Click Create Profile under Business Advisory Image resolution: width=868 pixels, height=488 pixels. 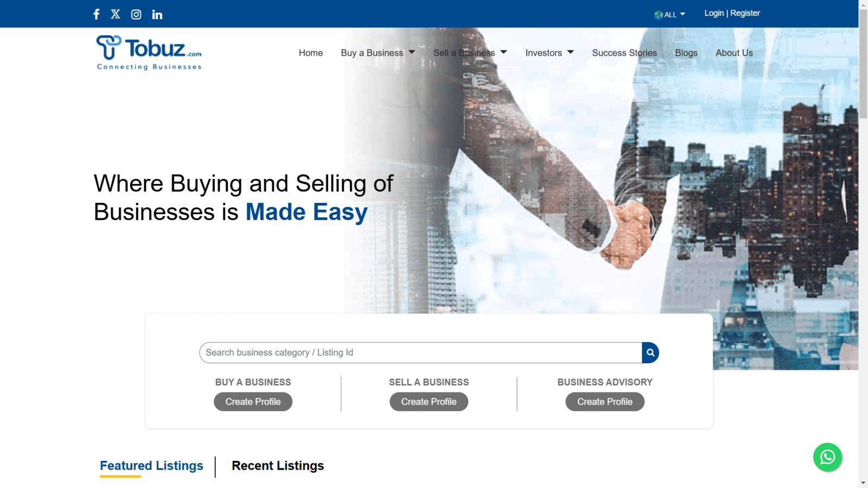[x=604, y=402]
